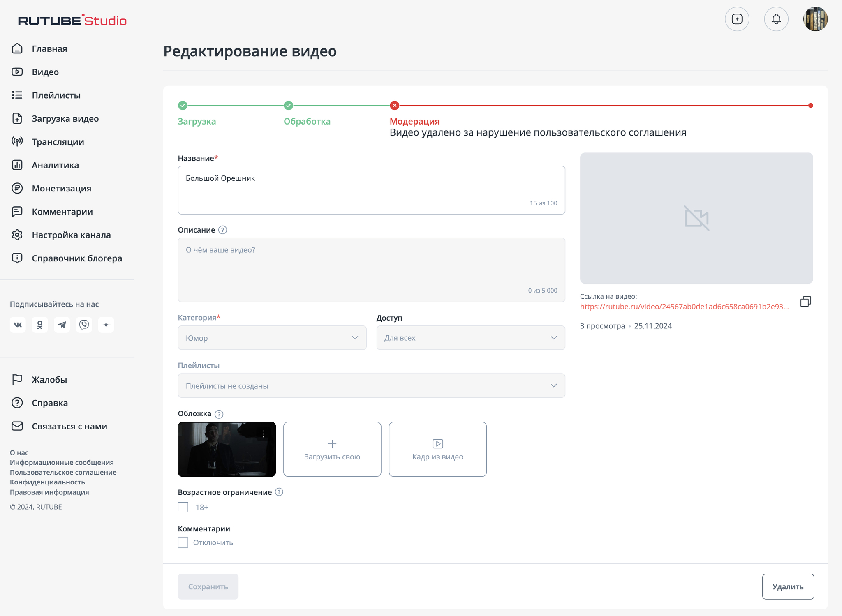Open notifications bell icon
Image resolution: width=842 pixels, height=616 pixels.
pos(776,19)
